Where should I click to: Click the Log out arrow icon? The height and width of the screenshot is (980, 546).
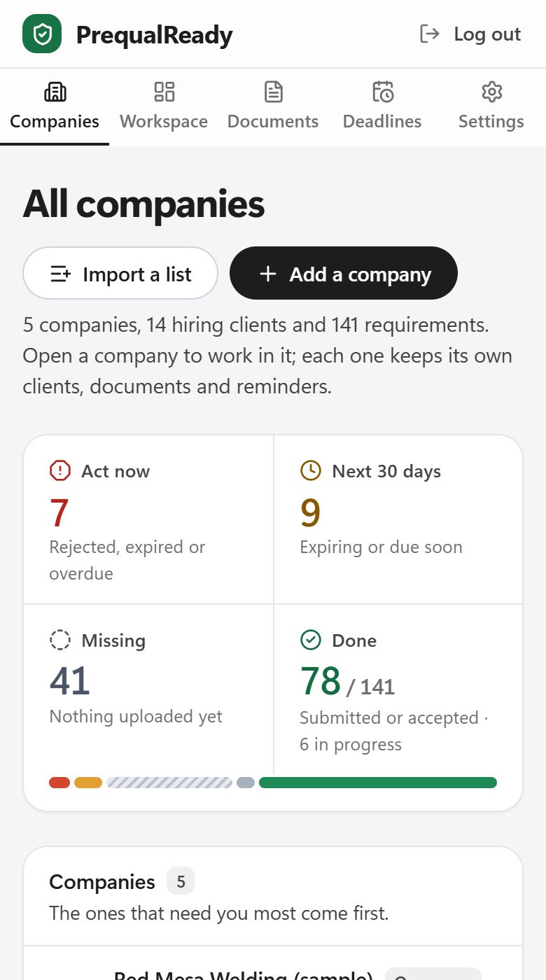[429, 34]
